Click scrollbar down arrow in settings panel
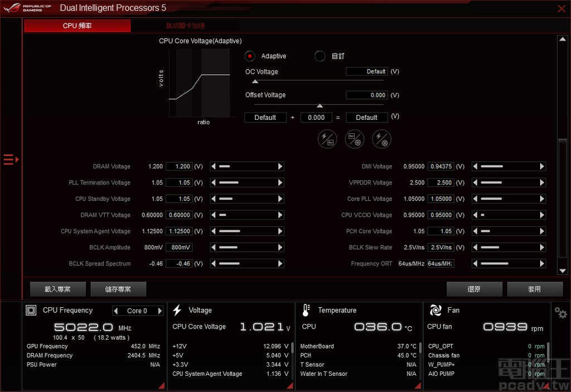The height and width of the screenshot is (392, 571). coord(563,271)
